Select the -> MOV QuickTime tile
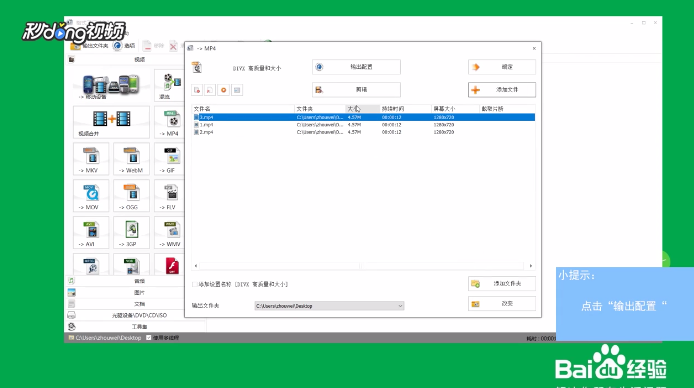 coord(91,196)
